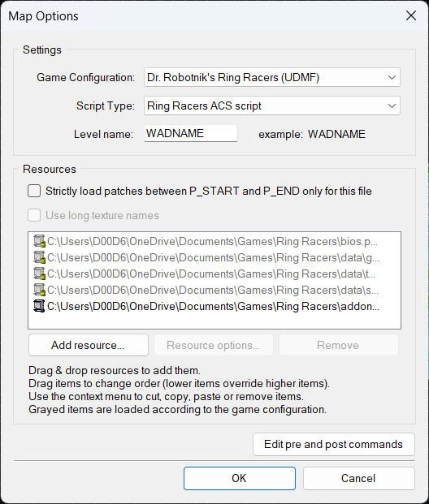429x504 pixels.
Task: Click the Resource options... button
Action: [214, 345]
